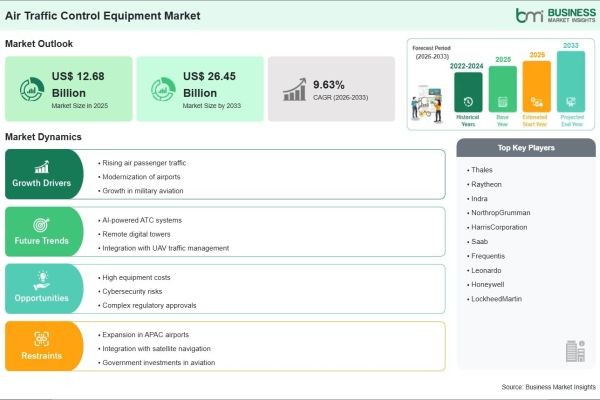Click Historical Years label under chart
600x400 pixels.
(468, 121)
